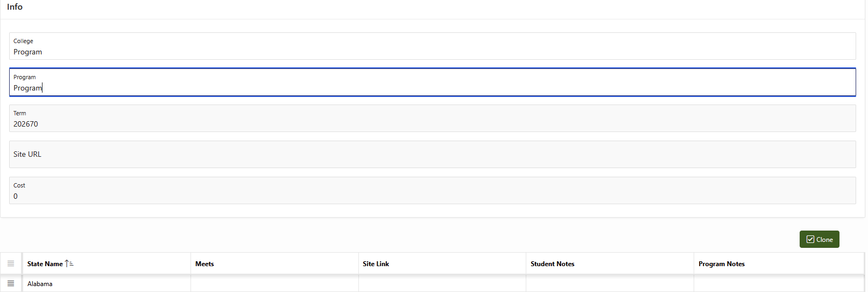Click the Program Notes cell for Alabama
Image resolution: width=868 pixels, height=292 pixels.
tap(778, 284)
